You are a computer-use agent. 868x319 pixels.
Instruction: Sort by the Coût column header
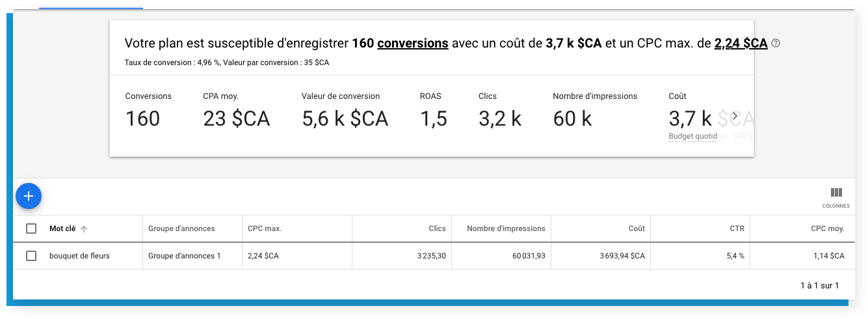click(x=637, y=229)
